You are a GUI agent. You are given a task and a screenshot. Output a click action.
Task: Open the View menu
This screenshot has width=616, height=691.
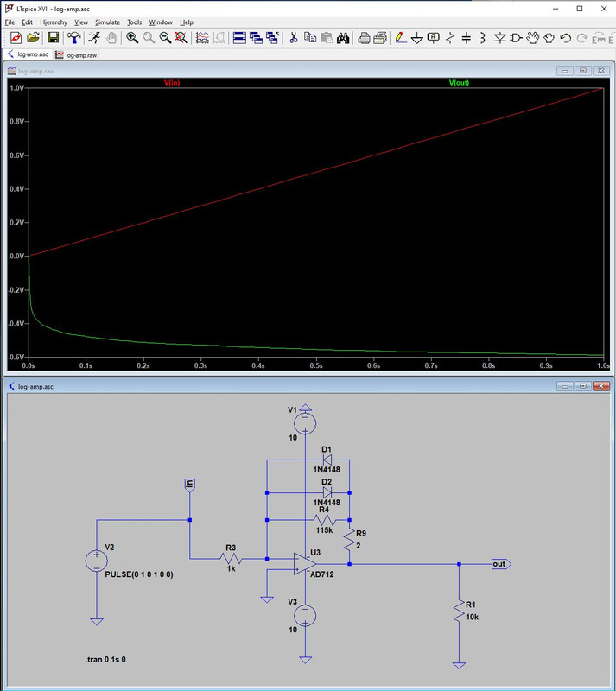[80, 22]
